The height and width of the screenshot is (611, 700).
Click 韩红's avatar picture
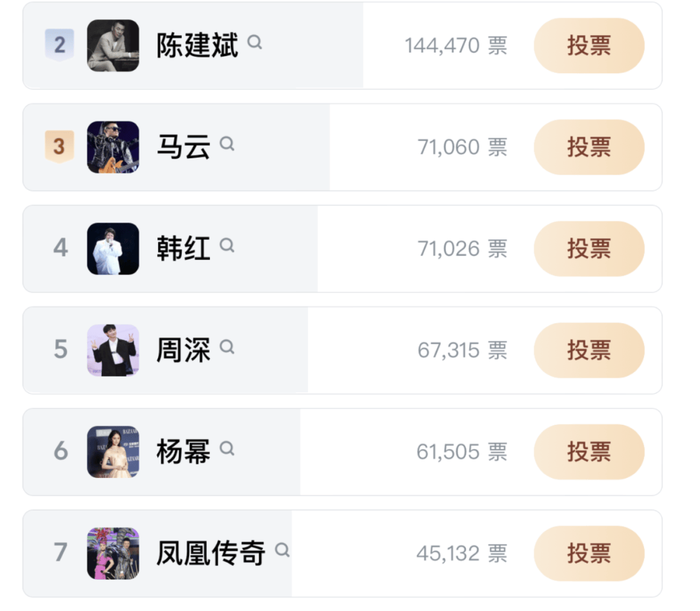click(113, 248)
